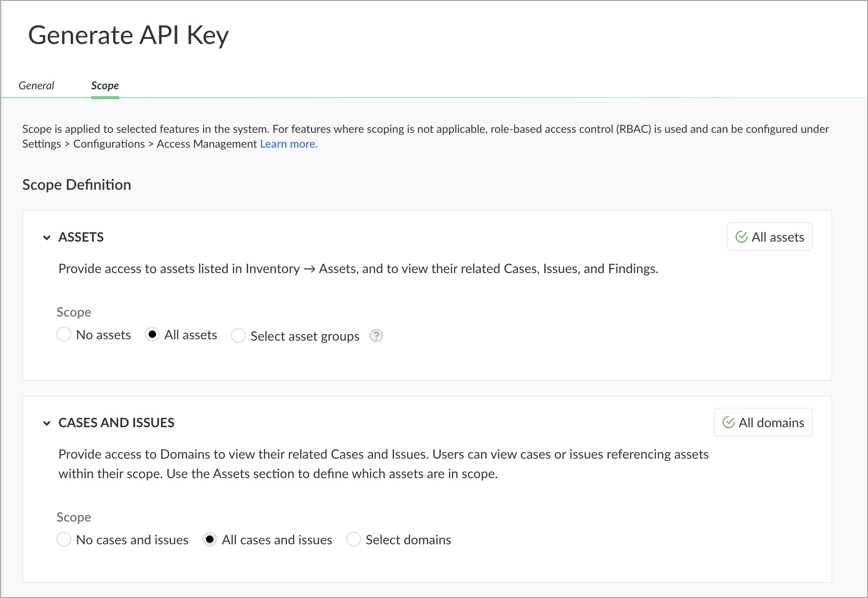Open the Learn more link
Screen dimensions: 868x598
[288, 144]
